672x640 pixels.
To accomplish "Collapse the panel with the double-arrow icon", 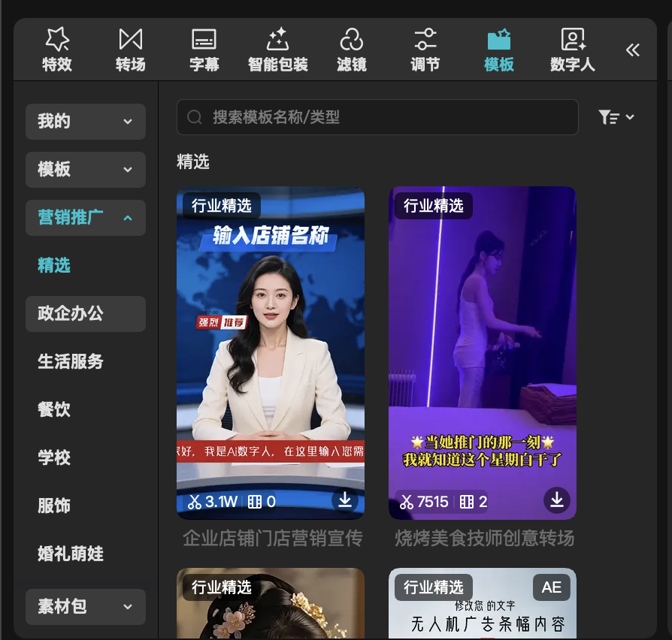I will [x=633, y=50].
